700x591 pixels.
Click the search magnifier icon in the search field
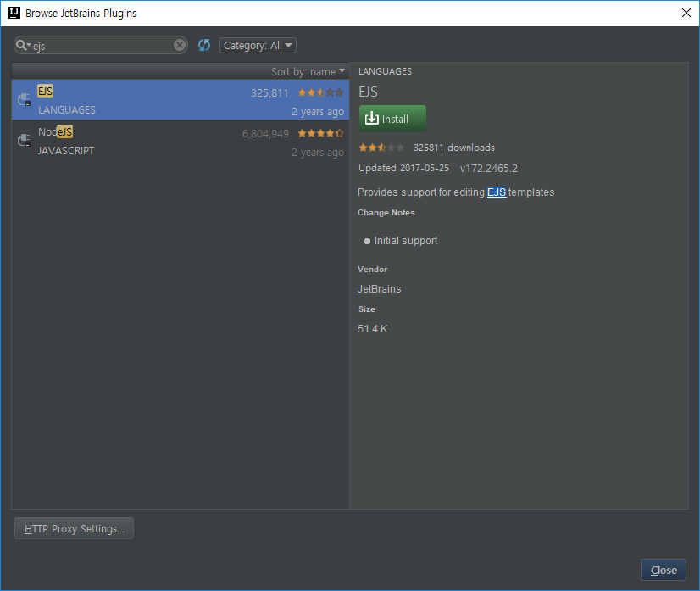(22, 45)
